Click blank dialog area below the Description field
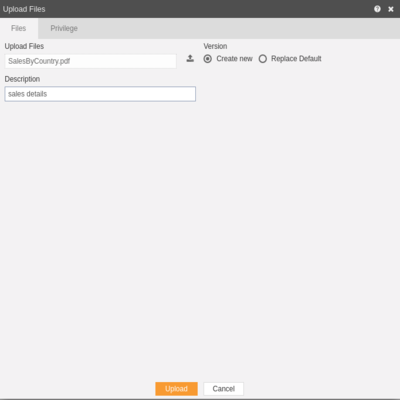Screen dimensions: 400x400 tap(200, 233)
